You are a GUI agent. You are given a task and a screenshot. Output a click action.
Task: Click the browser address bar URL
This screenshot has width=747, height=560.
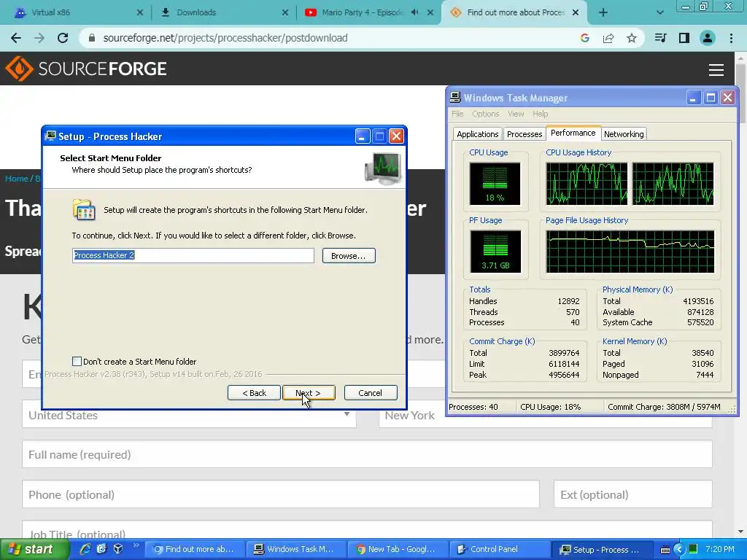(x=225, y=38)
